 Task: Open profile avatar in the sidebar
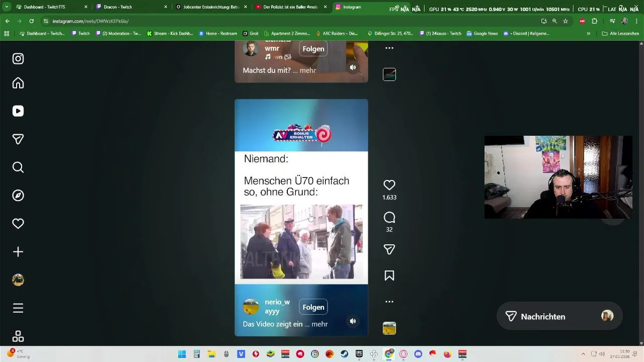[18, 280]
